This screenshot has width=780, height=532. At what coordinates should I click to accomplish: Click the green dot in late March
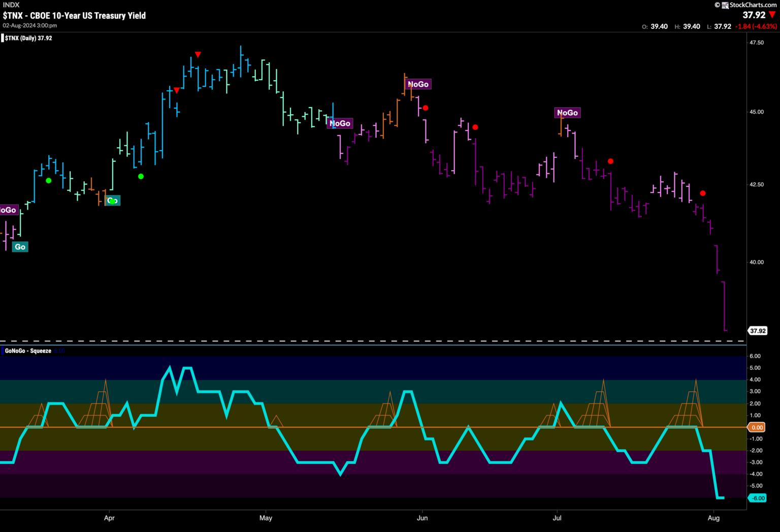[x=49, y=181]
